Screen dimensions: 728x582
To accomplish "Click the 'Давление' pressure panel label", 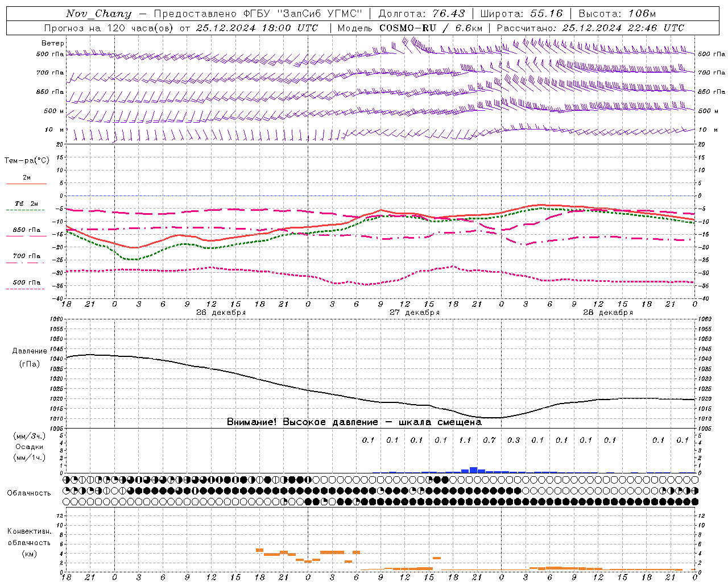I will [x=30, y=351].
